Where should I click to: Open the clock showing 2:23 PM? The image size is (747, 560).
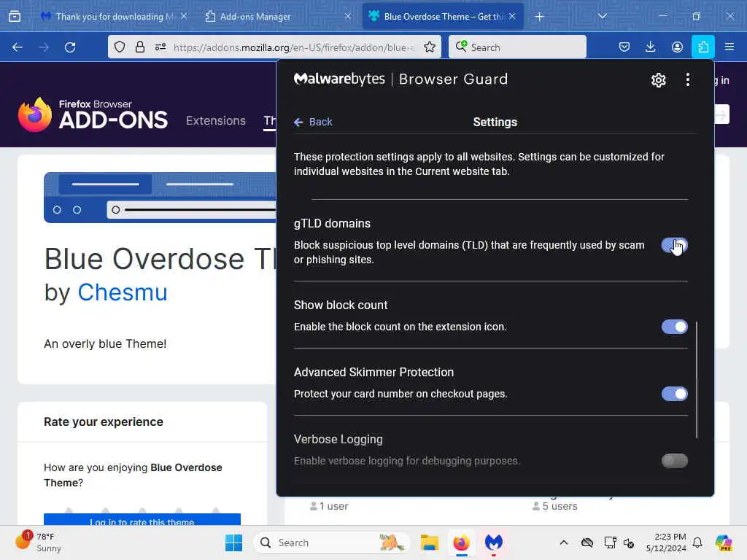[x=666, y=542]
